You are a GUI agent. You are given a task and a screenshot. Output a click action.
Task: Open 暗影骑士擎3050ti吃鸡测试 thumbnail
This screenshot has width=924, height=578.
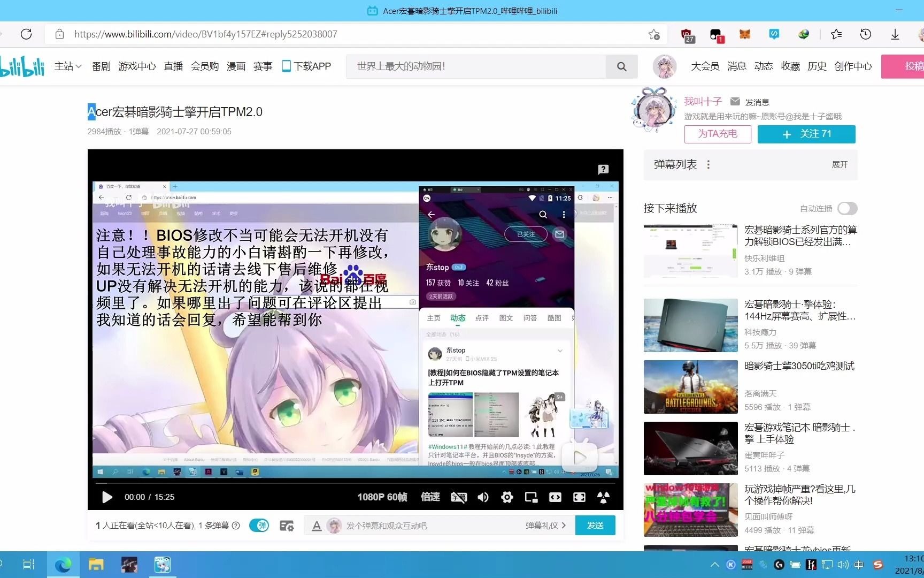point(690,387)
